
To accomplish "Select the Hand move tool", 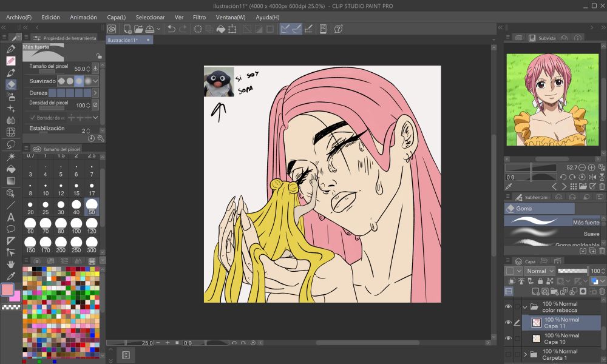I will click(11, 264).
